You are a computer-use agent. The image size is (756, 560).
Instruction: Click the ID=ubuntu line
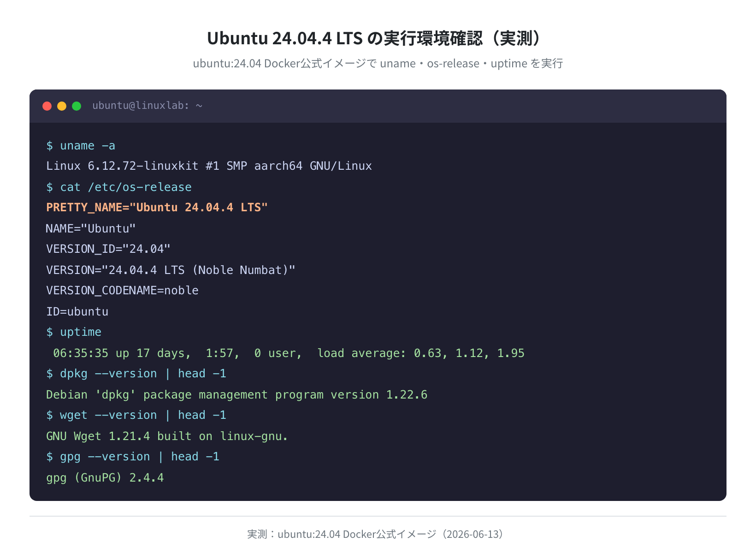77,312
